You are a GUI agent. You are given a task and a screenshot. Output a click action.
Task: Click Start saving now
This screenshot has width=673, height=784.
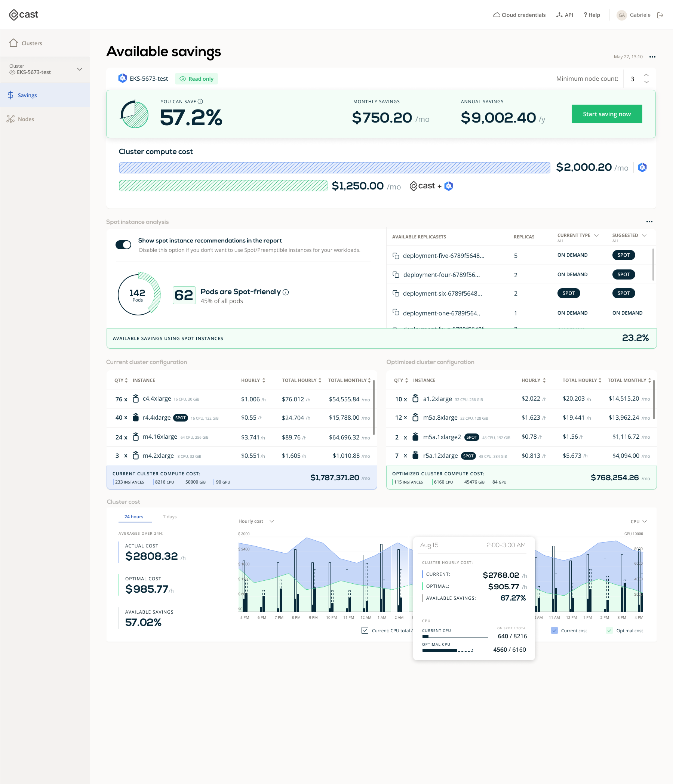pos(606,114)
